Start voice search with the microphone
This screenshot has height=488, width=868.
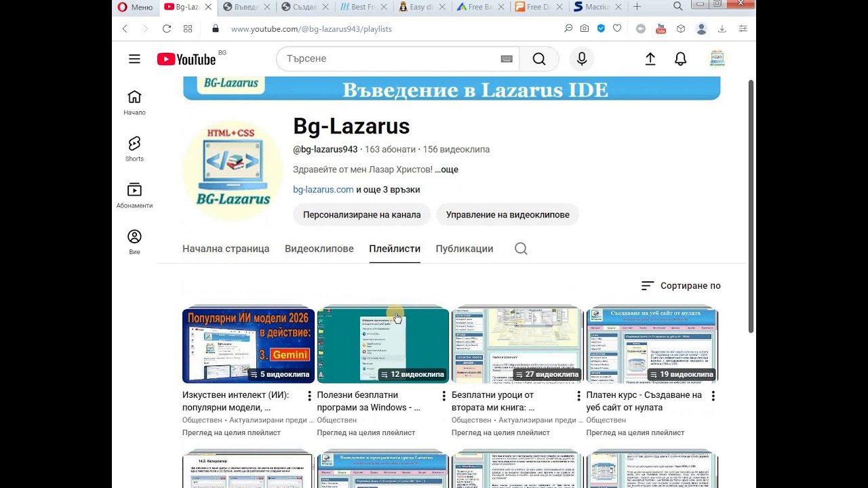tap(582, 59)
